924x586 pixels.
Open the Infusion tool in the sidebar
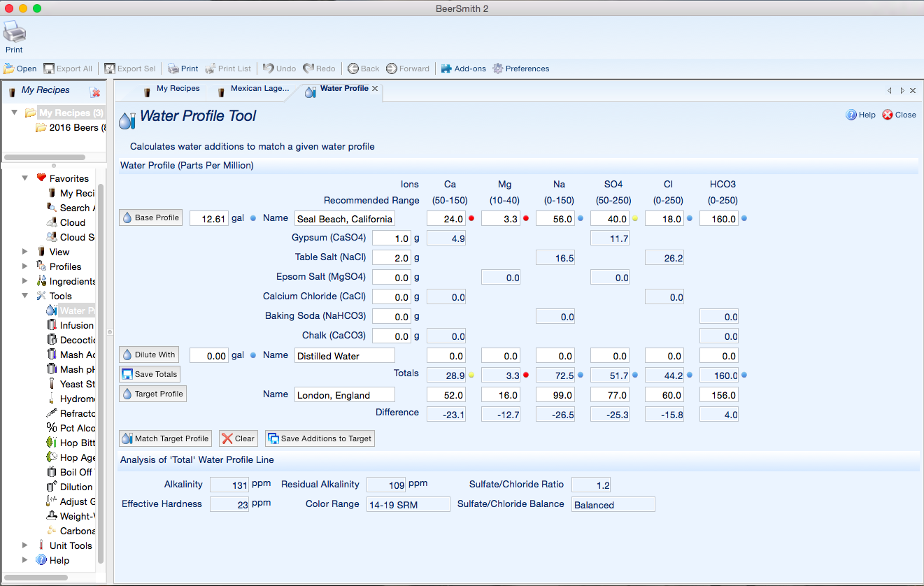coord(70,325)
